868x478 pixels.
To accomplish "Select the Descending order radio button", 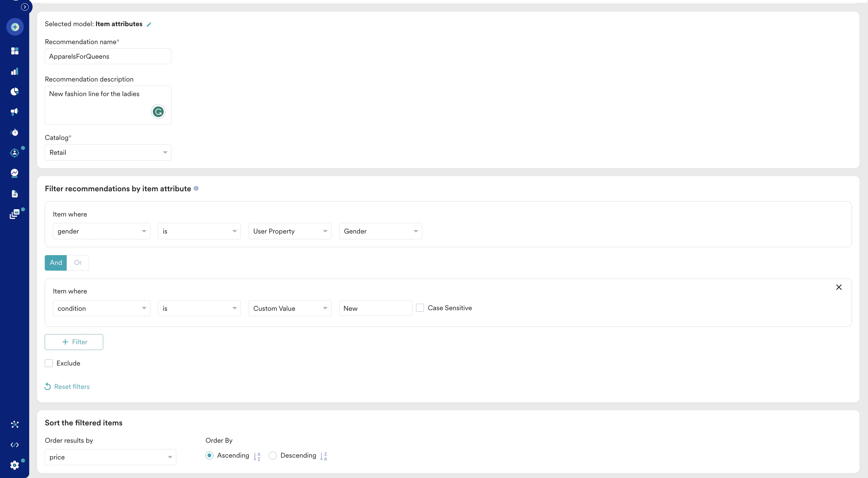I will (x=273, y=455).
